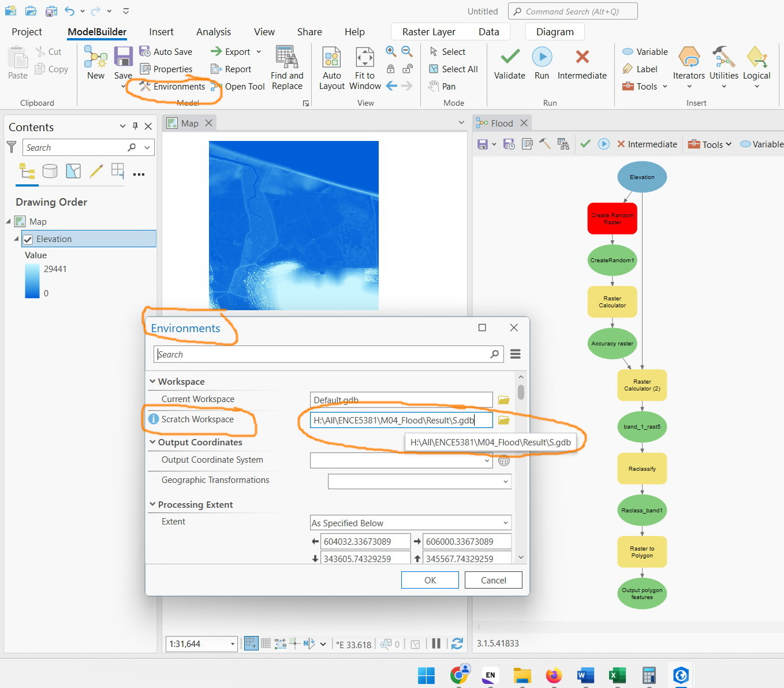Switch to the Analysis ribbon tab

pyautogui.click(x=214, y=32)
